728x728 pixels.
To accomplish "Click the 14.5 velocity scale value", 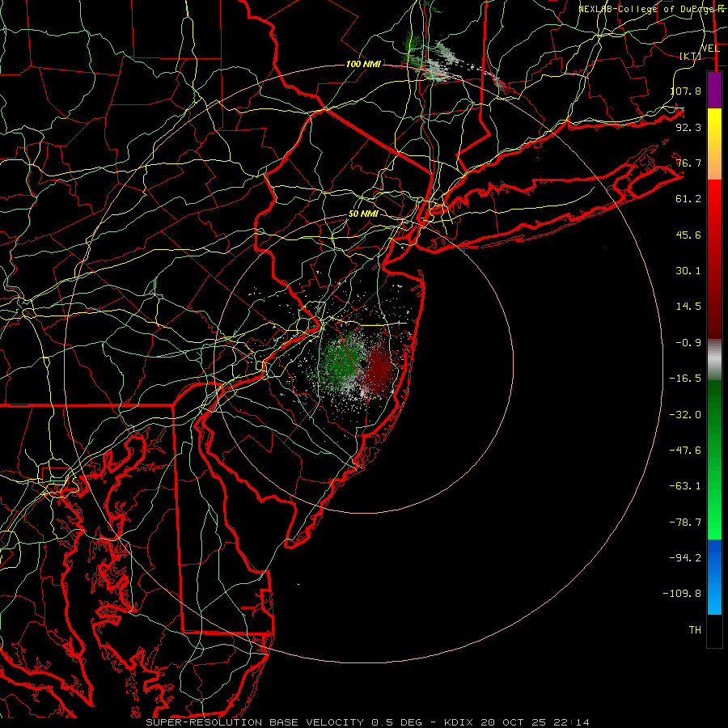I will [688, 307].
